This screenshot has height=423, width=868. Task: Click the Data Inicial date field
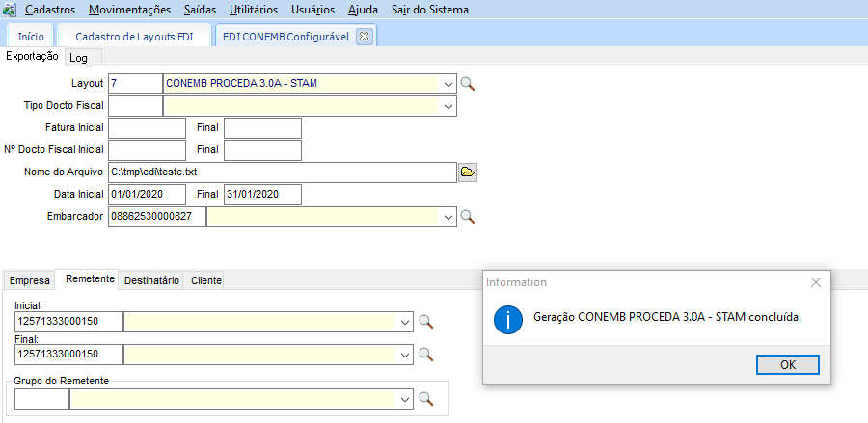pyautogui.click(x=147, y=195)
